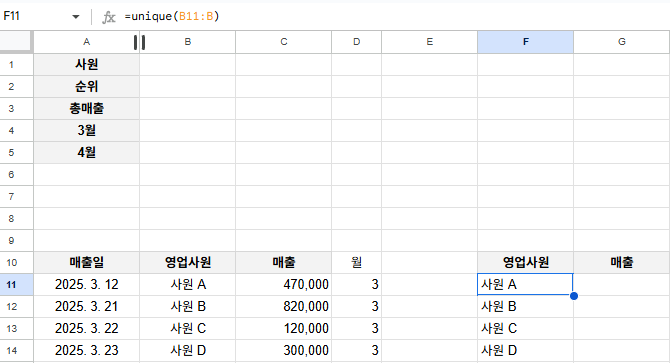Viewport: 670px width, 363px height.
Task: Click the date cell 2025. 3. 22
Action: (x=86, y=328)
